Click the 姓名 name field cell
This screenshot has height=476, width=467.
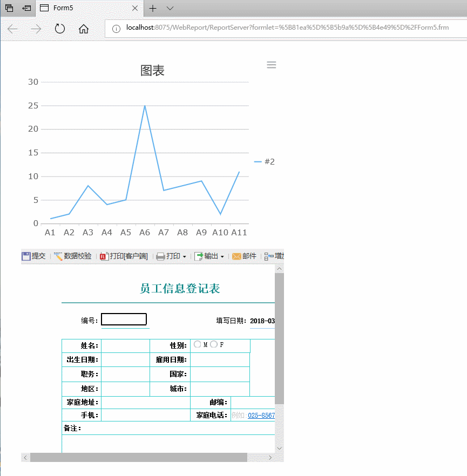coord(125,346)
